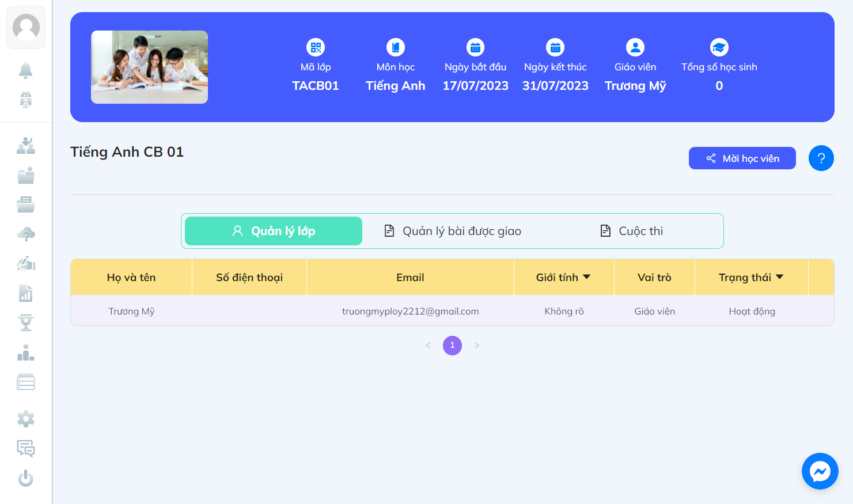The height and width of the screenshot is (504, 853).
Task: Click the Tiếng Anh subject value in banner
Action: (x=396, y=86)
